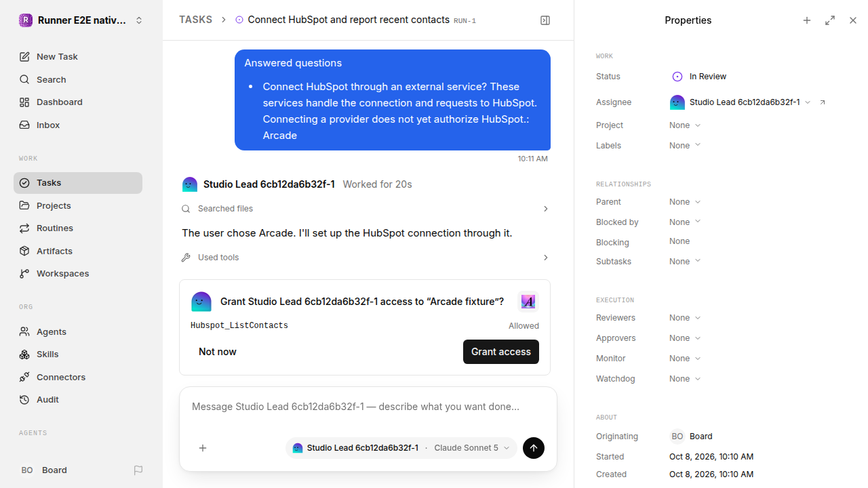
Task: Open the Subtasks dropdown
Action: (x=685, y=262)
